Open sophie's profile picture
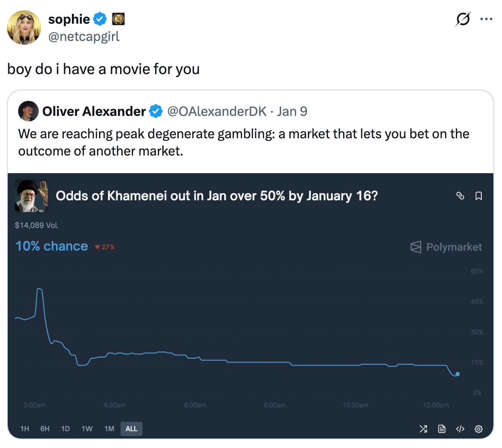The height and width of the screenshot is (448, 502). 24,28
